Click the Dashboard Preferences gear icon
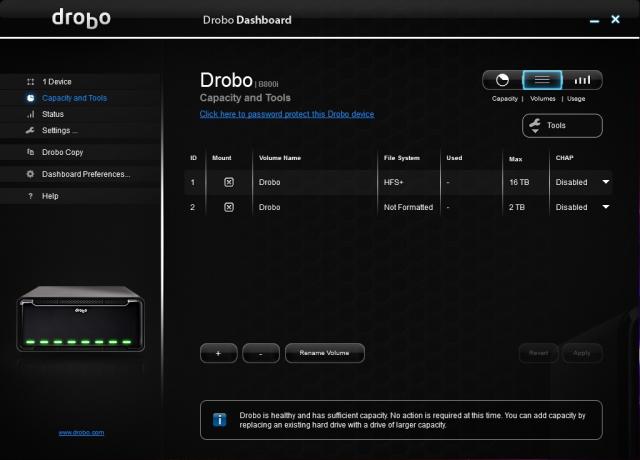Viewport: 640px width, 460px height. (x=30, y=174)
